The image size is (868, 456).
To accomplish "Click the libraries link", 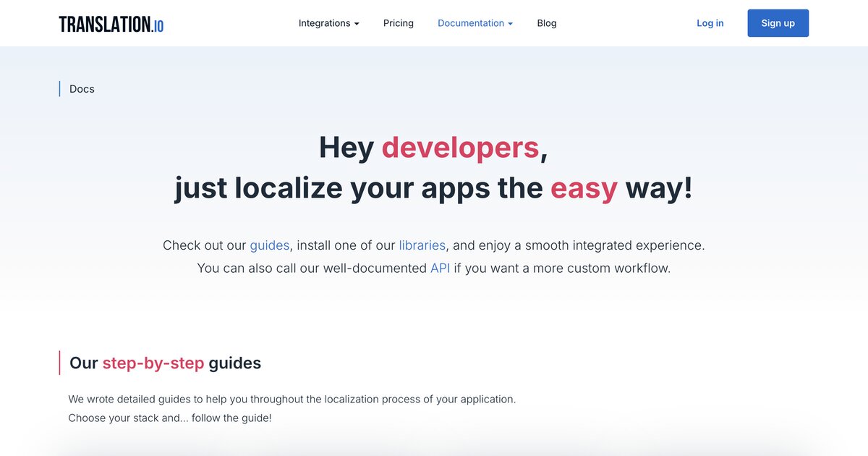I will 422,245.
